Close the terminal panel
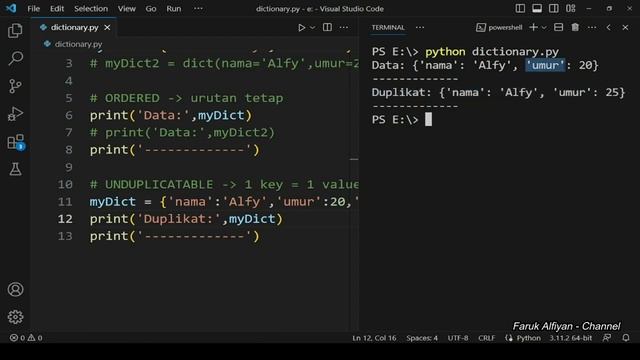640x360 pixels. click(x=625, y=27)
